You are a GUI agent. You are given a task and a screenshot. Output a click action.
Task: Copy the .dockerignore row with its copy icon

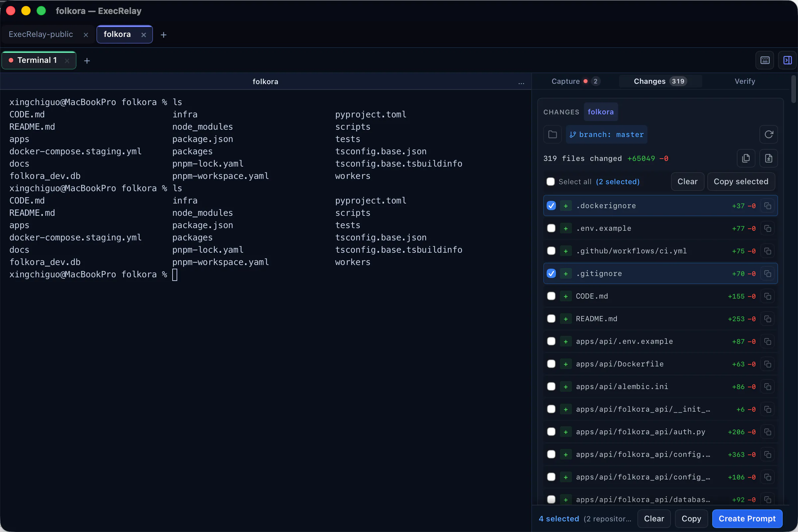pyautogui.click(x=767, y=206)
